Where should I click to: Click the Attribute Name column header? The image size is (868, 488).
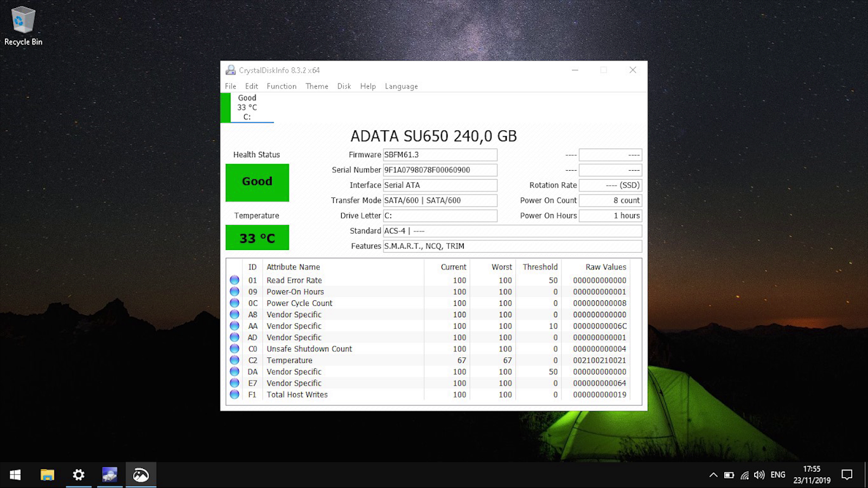coord(293,267)
